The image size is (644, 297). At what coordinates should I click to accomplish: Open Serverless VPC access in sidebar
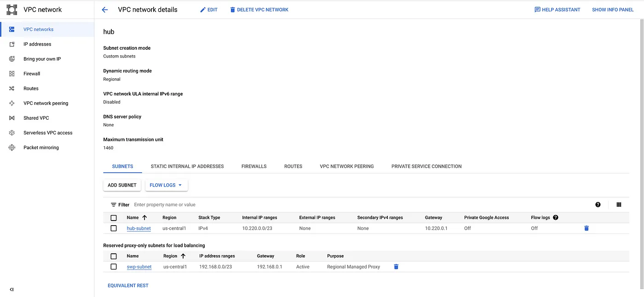(x=48, y=133)
